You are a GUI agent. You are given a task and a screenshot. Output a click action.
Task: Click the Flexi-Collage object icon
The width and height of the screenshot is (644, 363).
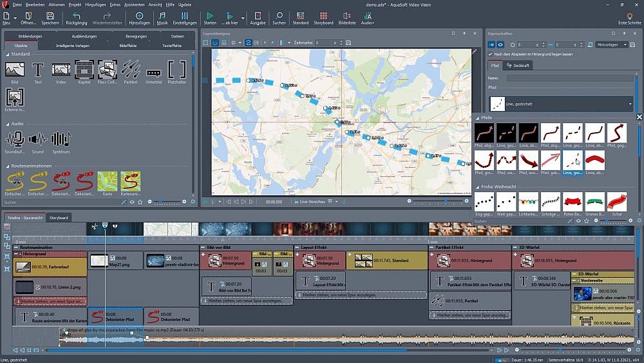point(107,70)
